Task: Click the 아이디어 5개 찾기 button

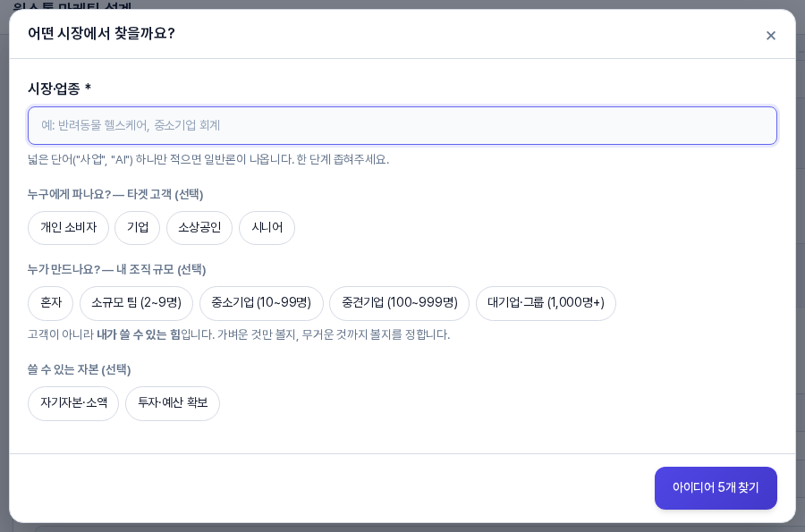Action: pyautogui.click(x=716, y=488)
